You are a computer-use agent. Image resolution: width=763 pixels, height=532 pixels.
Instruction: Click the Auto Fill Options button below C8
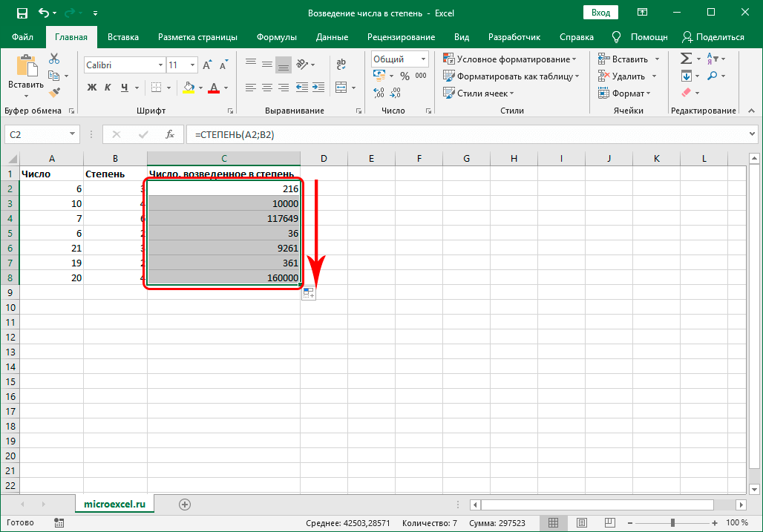coord(310,294)
